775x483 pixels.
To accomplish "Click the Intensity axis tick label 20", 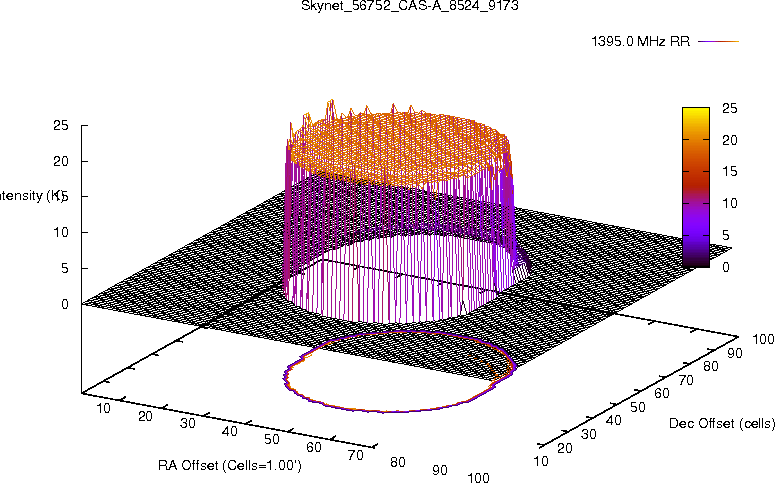I will point(61,161).
